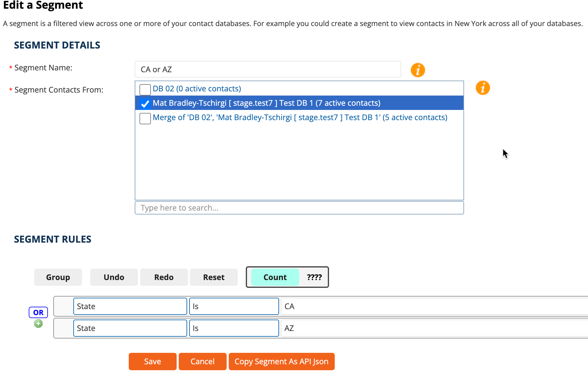
Task: Save the segment
Action: pos(152,361)
